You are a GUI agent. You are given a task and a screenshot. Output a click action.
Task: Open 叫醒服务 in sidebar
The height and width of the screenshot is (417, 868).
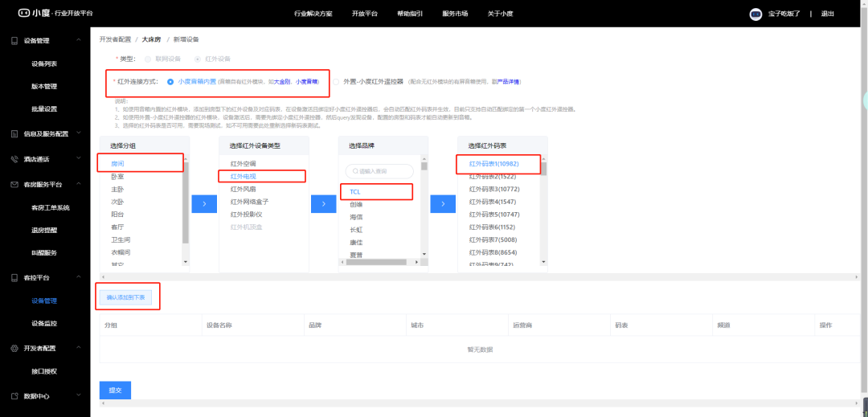pyautogui.click(x=44, y=253)
